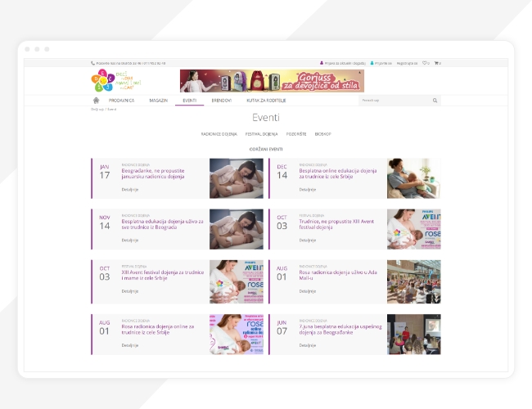This screenshot has height=409, width=532.
Task: Click the site logo with colorful flower
Action: (x=102, y=80)
